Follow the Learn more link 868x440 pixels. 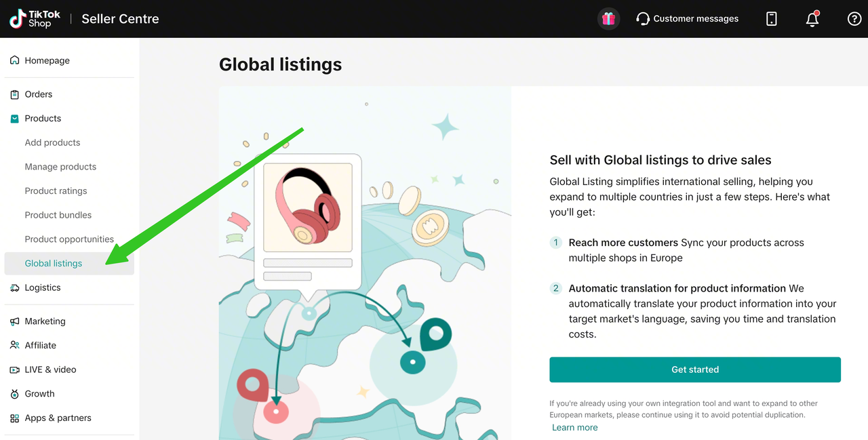(575, 427)
